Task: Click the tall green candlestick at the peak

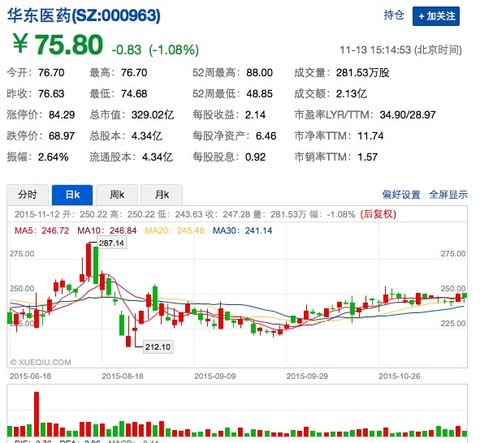Action: (x=96, y=265)
